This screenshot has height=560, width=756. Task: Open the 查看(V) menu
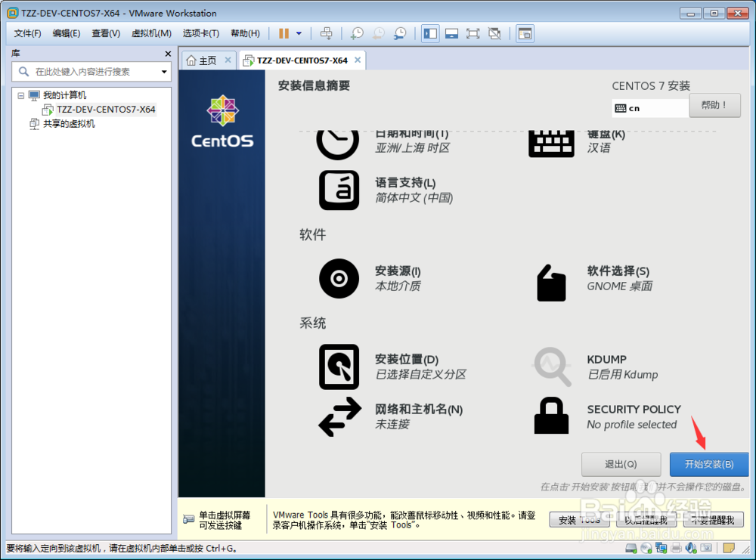(x=106, y=33)
